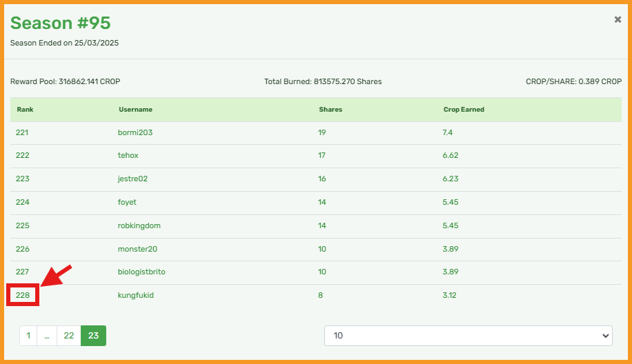
Task: Go to pagination page 1
Action: [28, 336]
